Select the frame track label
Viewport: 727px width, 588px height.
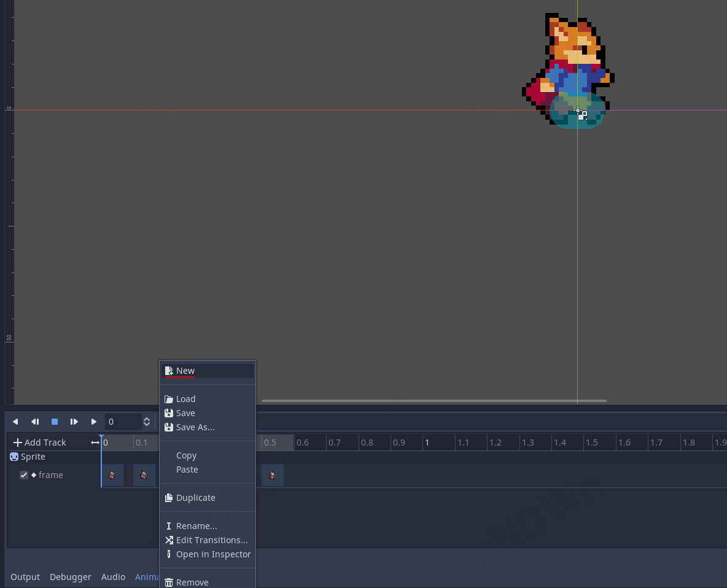51,475
